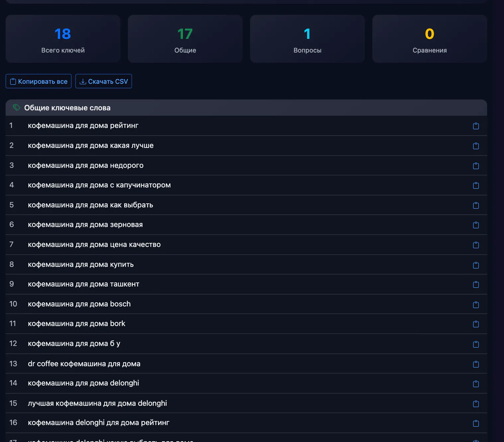Viewport: 504px width, 442px height.
Task: Click keyword 'кофемашина для дома с капучинатором'
Action: [x=99, y=185]
